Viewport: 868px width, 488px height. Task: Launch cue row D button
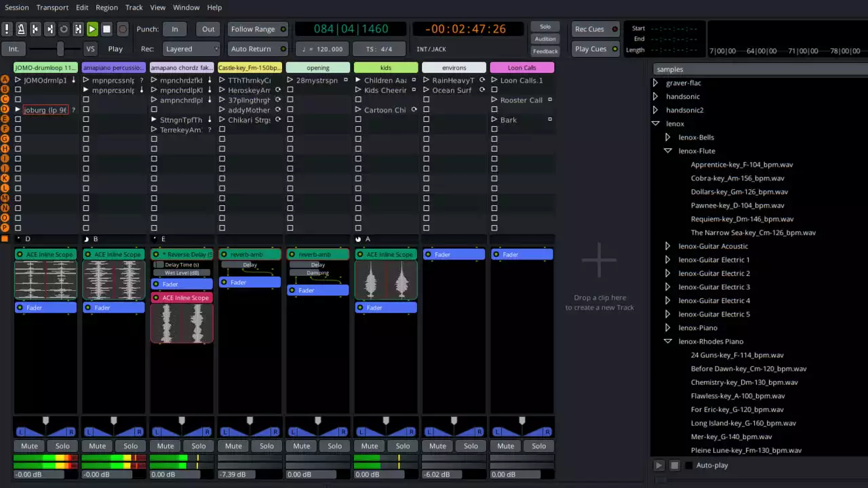click(x=5, y=110)
